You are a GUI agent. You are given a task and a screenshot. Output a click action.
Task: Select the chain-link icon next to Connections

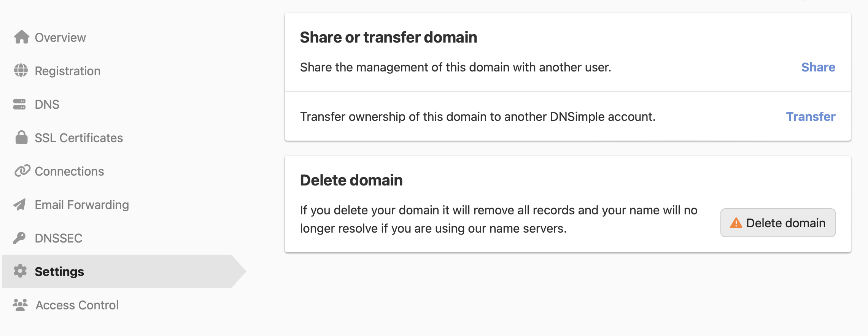click(x=22, y=171)
